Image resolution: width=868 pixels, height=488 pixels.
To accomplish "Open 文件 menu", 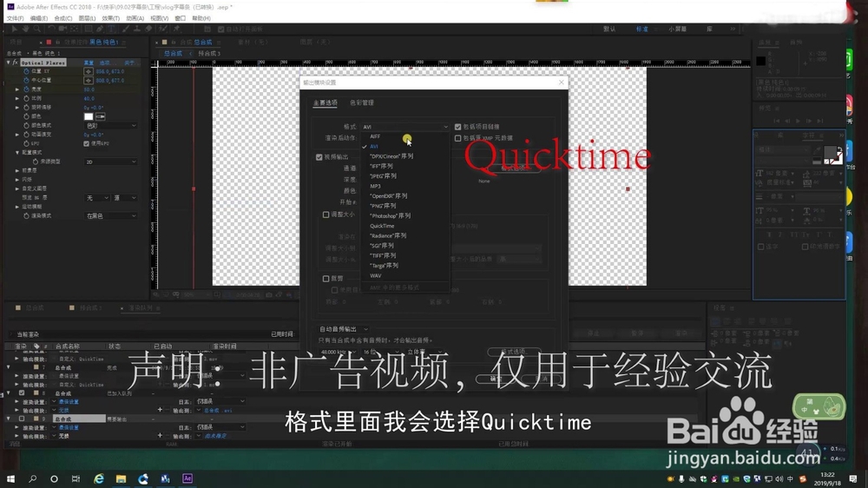I will click(15, 18).
